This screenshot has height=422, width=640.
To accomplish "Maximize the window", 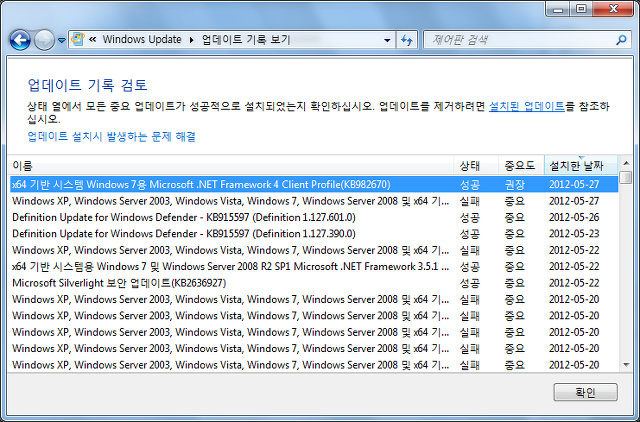I will 581,9.
